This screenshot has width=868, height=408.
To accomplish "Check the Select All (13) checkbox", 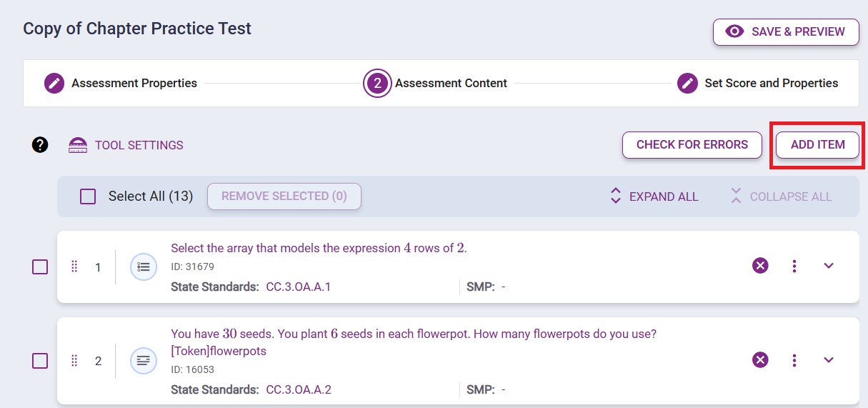I will pos(88,196).
